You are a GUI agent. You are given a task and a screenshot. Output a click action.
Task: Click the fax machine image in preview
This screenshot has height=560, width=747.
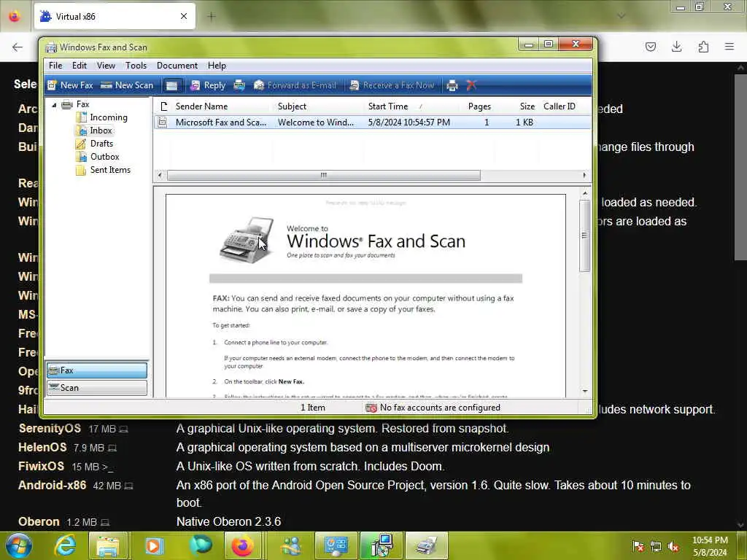tap(247, 240)
